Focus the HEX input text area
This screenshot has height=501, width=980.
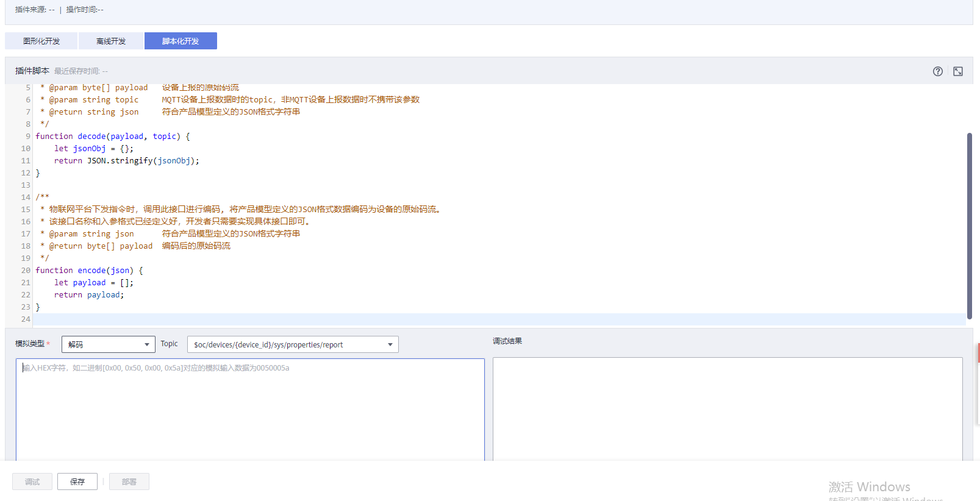coord(250,408)
